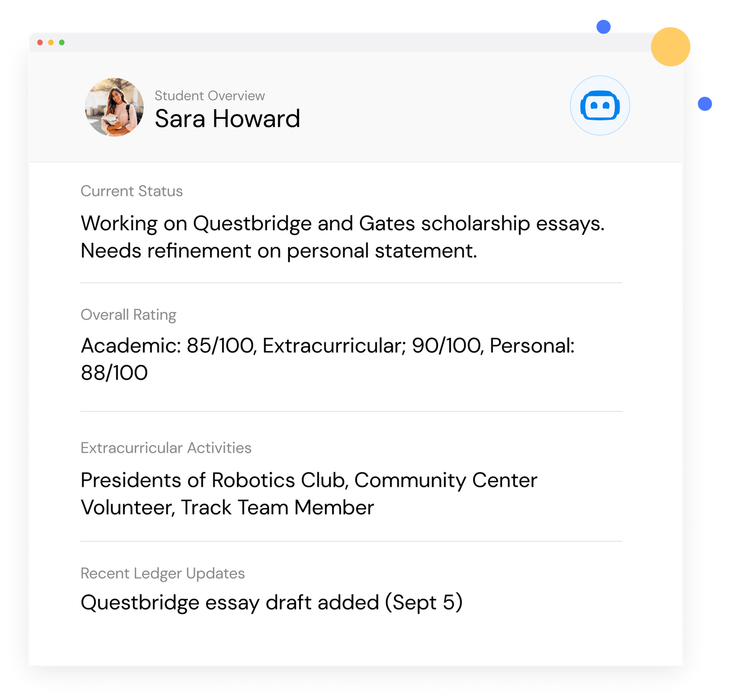This screenshot has width=734, height=700.
Task: Select the Sara Howard name heading
Action: pyautogui.click(x=227, y=119)
